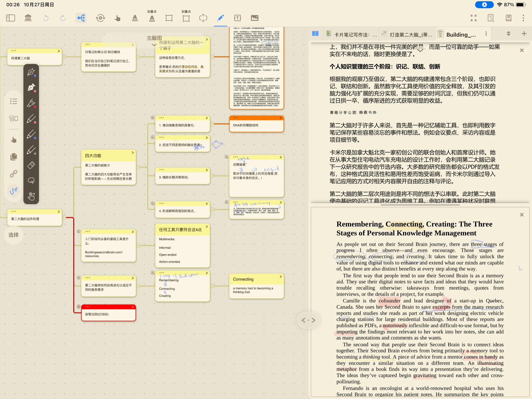Image resolution: width=532 pixels, height=399 pixels.
Task: Expand the chevron on Connecting card
Action: click(x=281, y=277)
